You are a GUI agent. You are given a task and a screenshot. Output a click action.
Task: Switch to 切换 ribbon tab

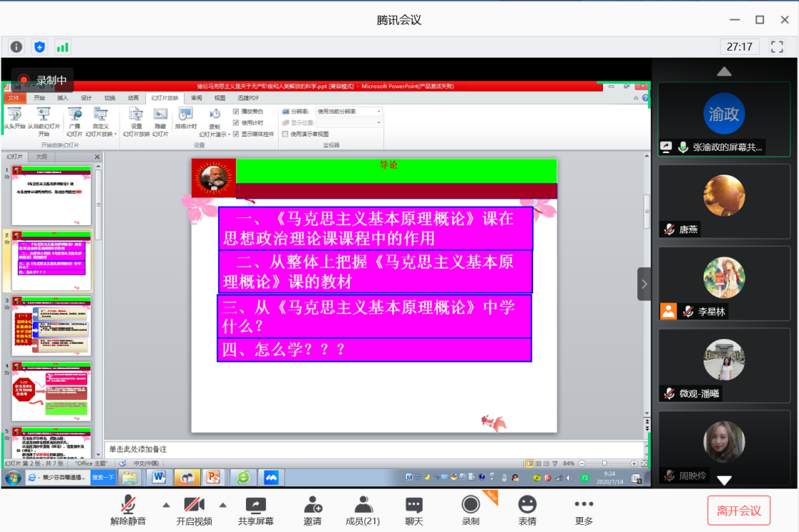tap(110, 98)
